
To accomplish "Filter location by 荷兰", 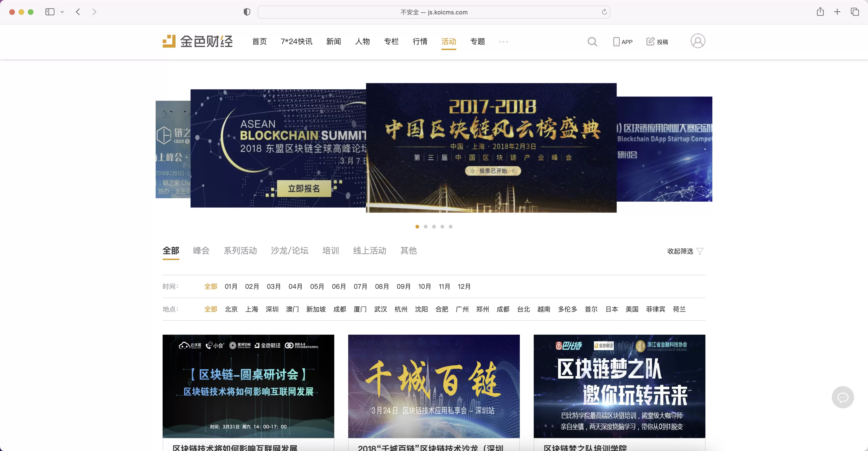I will click(x=679, y=309).
